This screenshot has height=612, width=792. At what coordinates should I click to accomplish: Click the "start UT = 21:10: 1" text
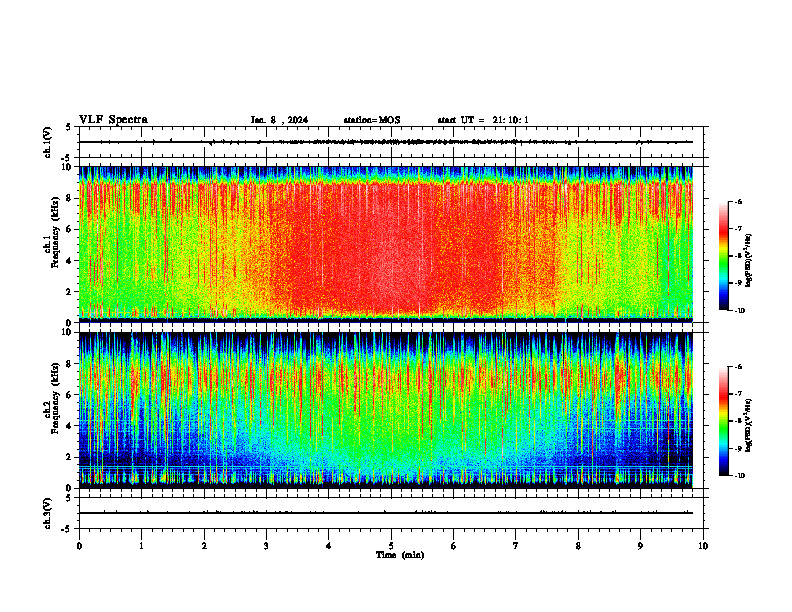(x=483, y=120)
